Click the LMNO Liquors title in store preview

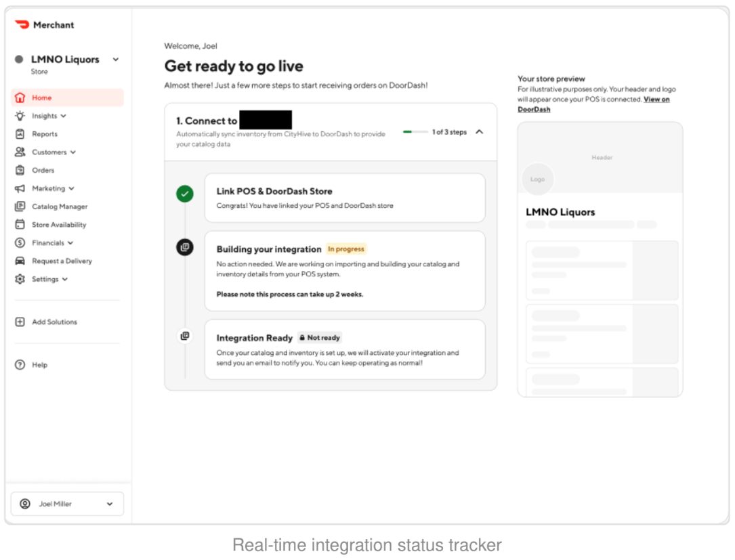point(560,212)
